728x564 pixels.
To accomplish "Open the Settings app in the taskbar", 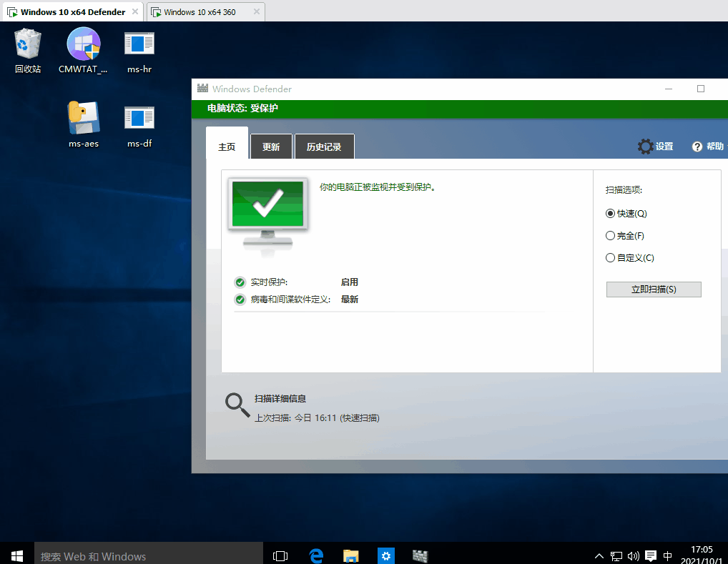I will [x=386, y=555].
